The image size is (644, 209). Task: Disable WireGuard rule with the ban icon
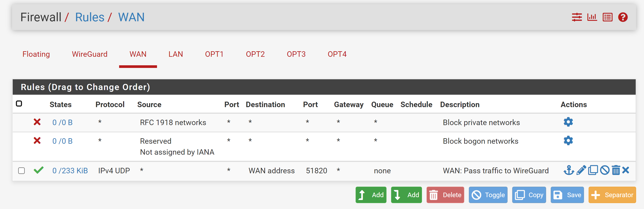[605, 170]
